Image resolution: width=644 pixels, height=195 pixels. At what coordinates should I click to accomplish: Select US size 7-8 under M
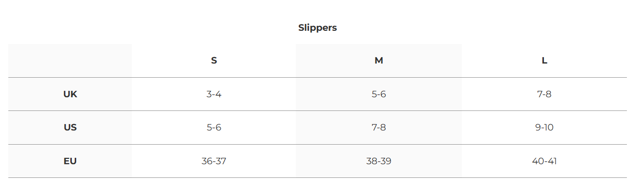[x=379, y=128]
